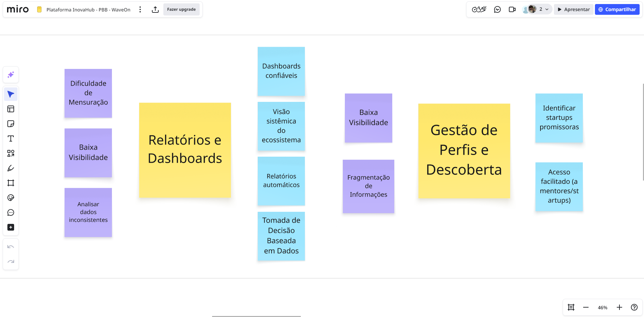Open the Comment tool

[x=11, y=212]
